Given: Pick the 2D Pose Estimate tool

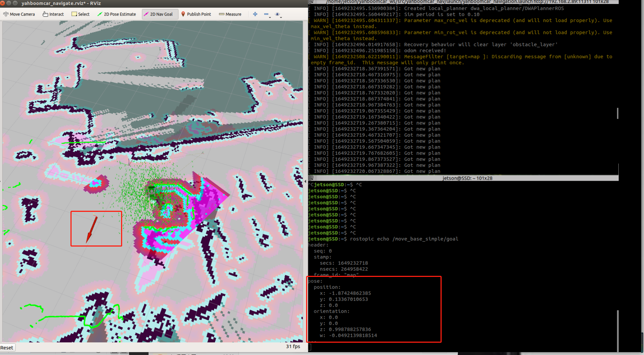Looking at the screenshot, I should click(116, 14).
